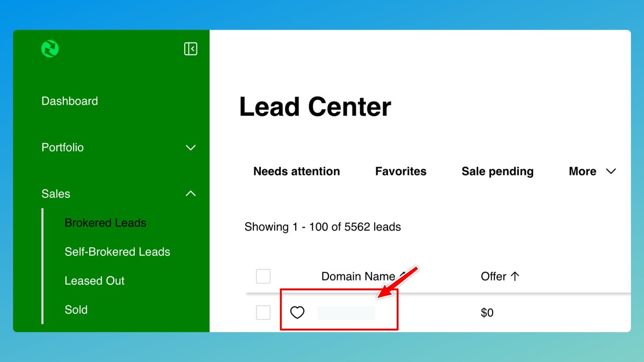Click the Offer column header label

[x=494, y=276]
